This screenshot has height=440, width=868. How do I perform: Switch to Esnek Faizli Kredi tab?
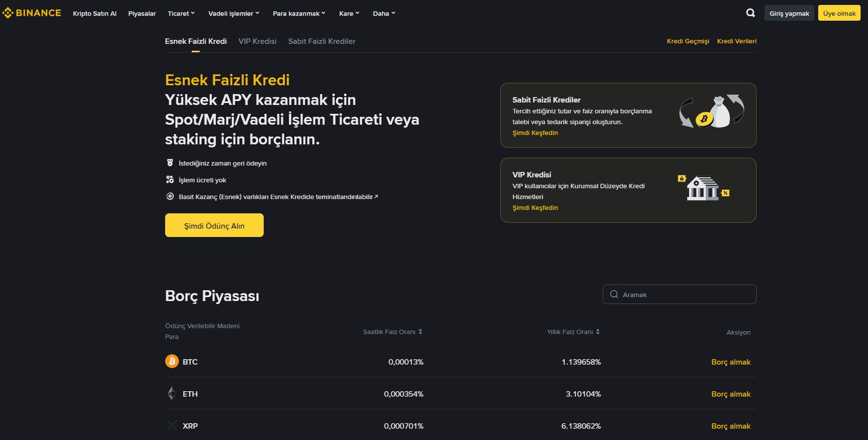pyautogui.click(x=196, y=41)
